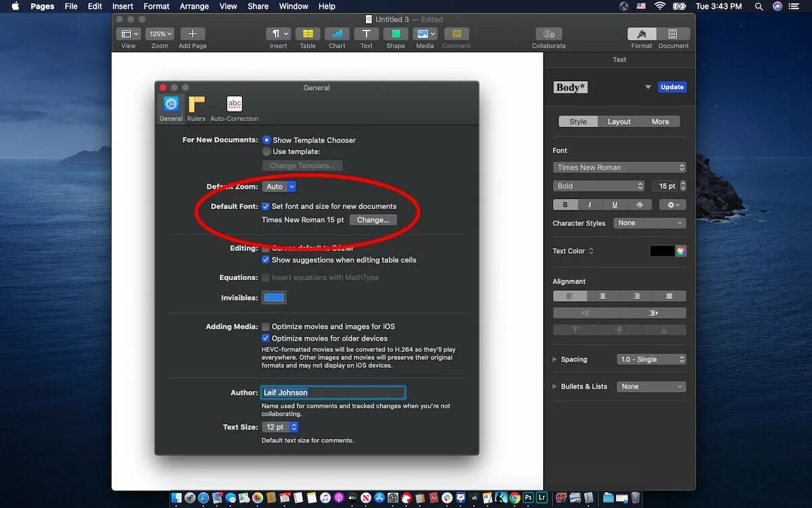Switch to the Layout tab
Screen dimensions: 812x508
click(619, 122)
